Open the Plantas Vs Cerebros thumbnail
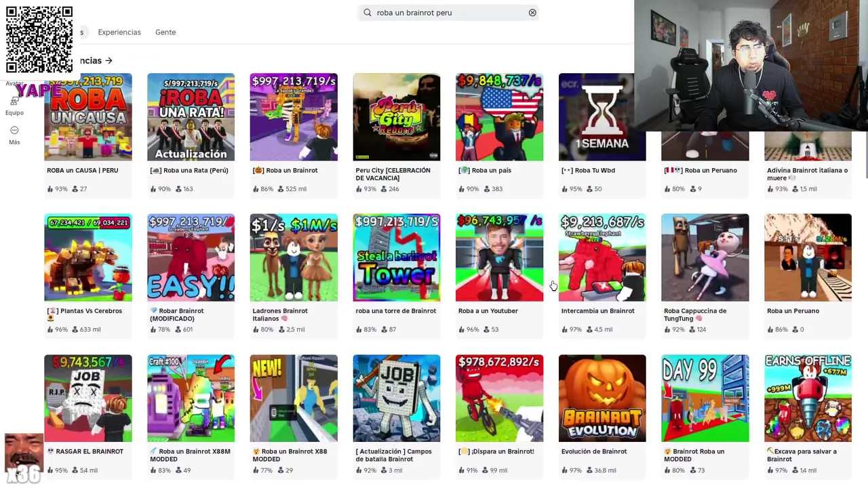The width and height of the screenshot is (868, 488). (x=88, y=258)
